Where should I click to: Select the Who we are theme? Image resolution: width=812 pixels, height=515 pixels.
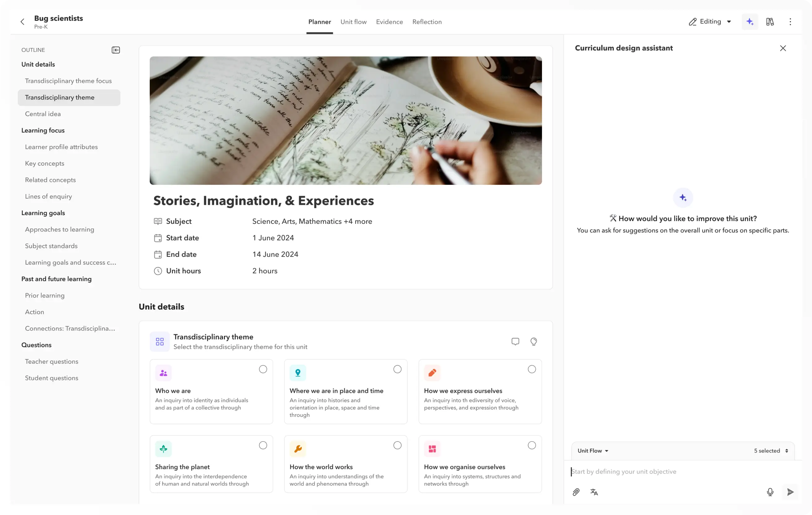pos(263,369)
